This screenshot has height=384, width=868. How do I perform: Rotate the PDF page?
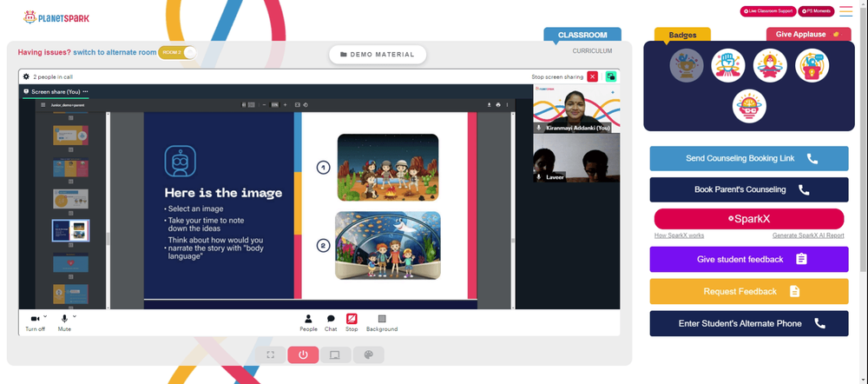click(305, 104)
